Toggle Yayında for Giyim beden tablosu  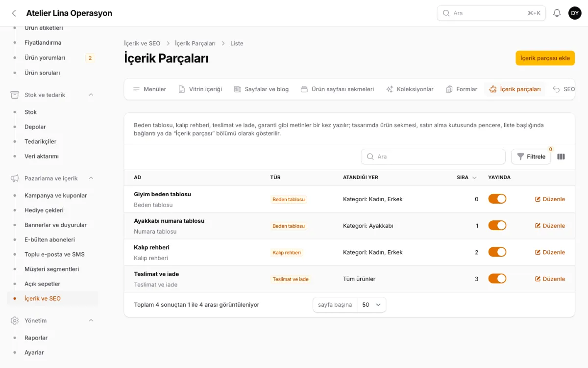(497, 199)
